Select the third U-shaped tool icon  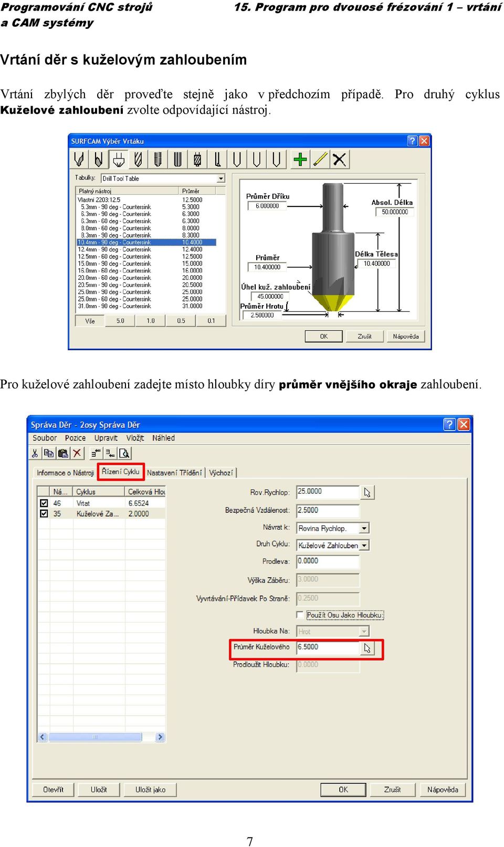point(276,159)
